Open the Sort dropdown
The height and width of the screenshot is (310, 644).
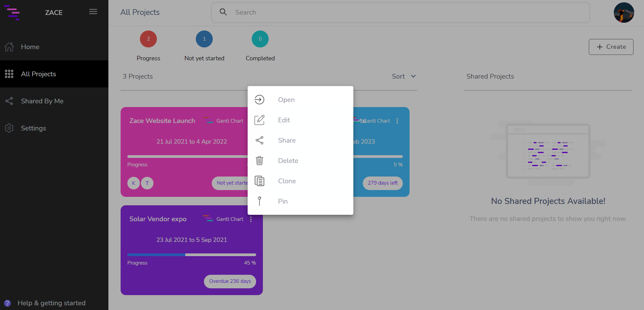(404, 76)
